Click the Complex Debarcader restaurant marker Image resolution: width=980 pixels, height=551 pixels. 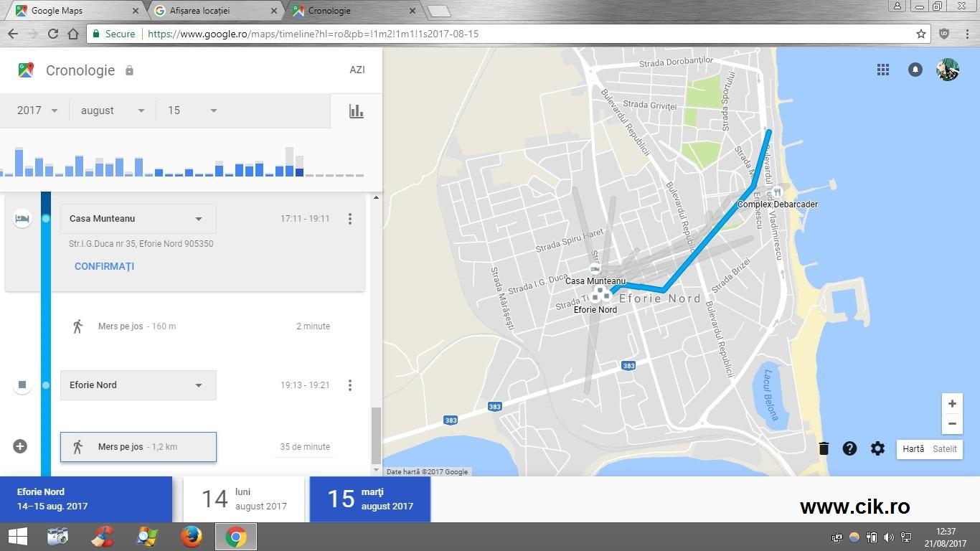777,192
